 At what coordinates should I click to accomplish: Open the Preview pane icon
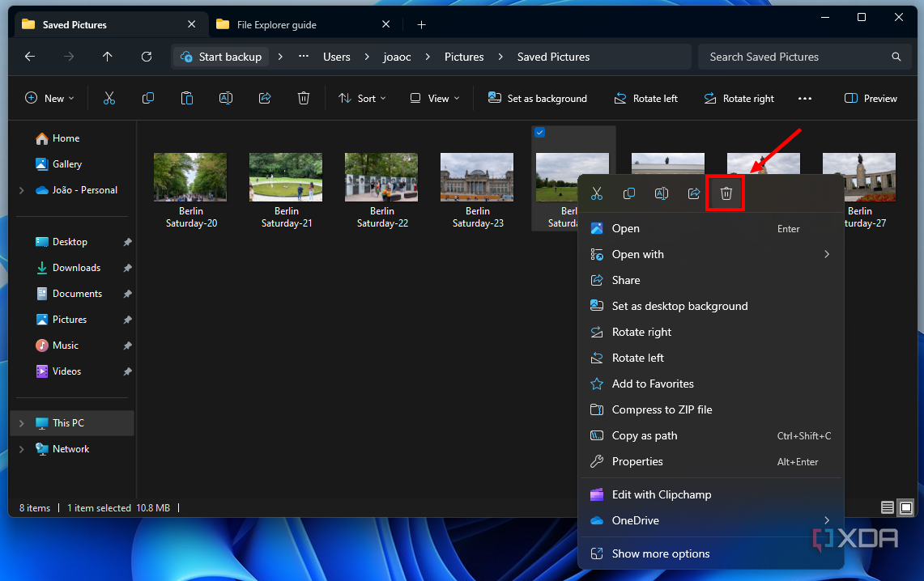(x=871, y=98)
